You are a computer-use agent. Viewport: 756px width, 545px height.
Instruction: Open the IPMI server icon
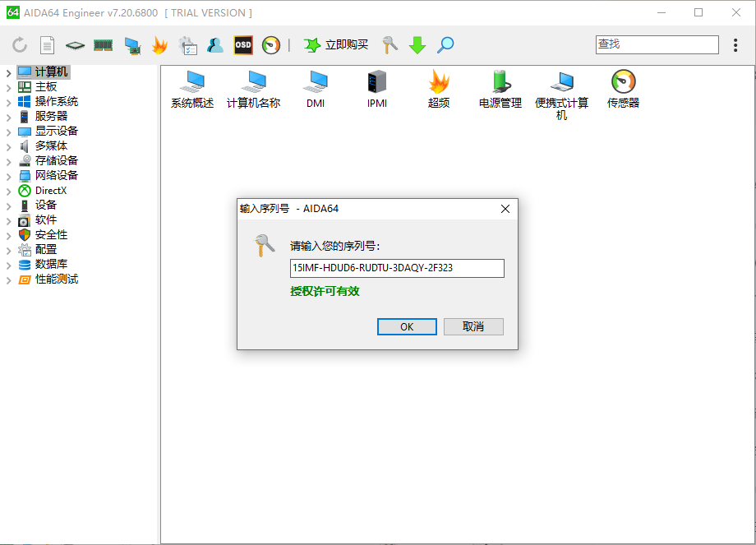pos(377,90)
